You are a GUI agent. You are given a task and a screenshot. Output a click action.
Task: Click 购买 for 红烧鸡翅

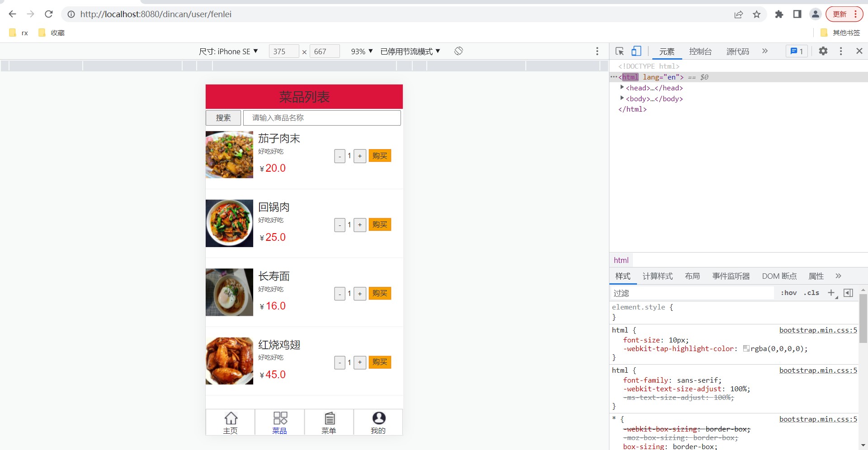click(380, 362)
